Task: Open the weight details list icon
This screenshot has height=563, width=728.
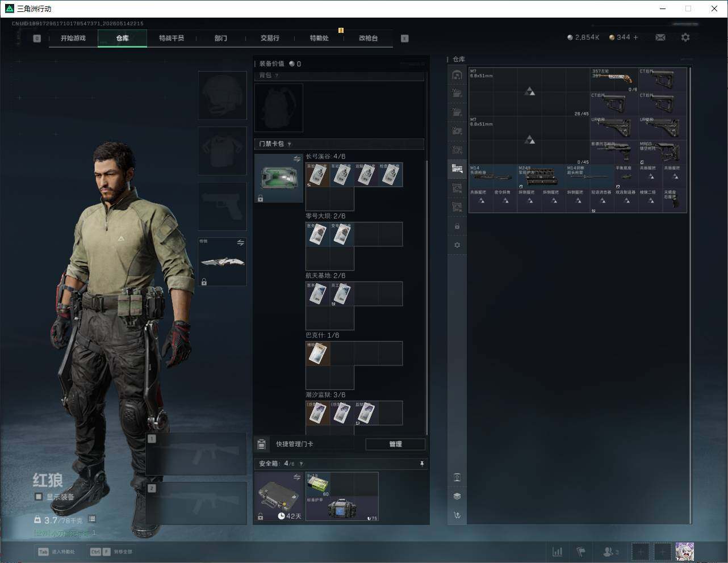Action: [92, 519]
